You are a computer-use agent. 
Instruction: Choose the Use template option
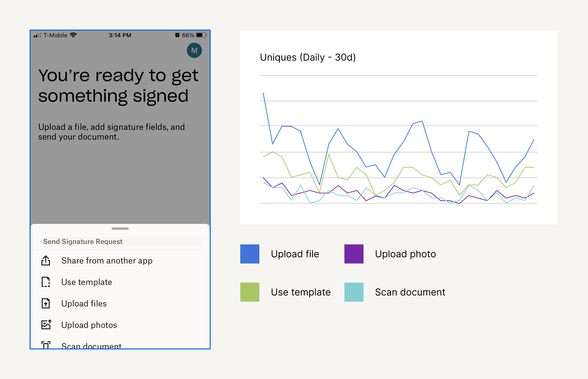87,282
